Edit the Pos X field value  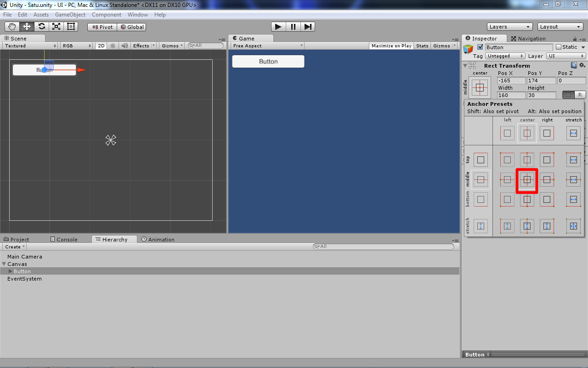coord(510,80)
